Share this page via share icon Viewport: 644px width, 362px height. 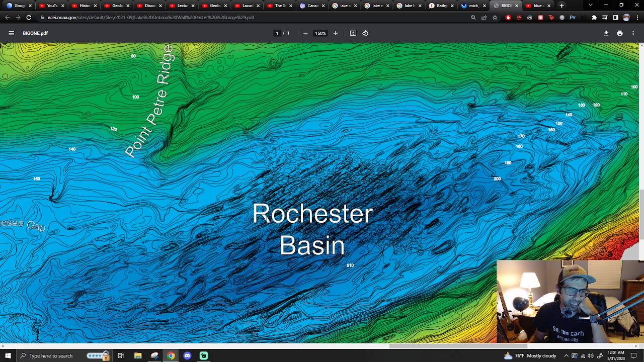coord(484,18)
